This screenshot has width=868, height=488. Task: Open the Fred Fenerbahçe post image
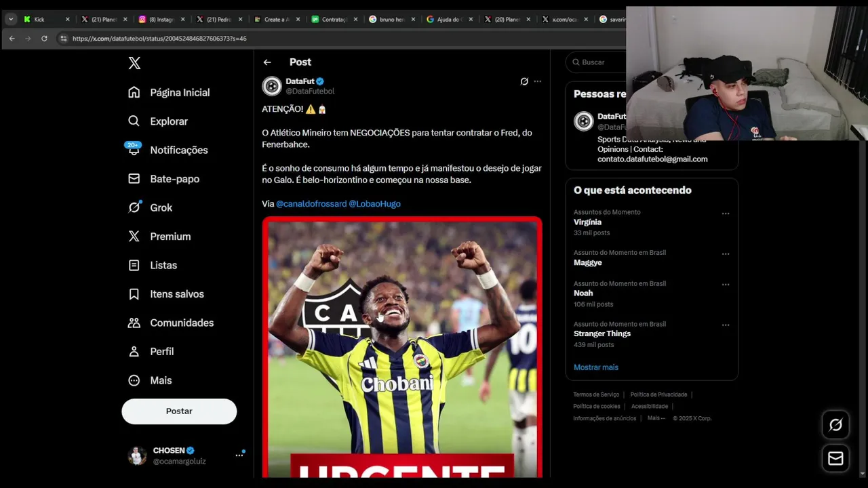pyautogui.click(x=402, y=347)
